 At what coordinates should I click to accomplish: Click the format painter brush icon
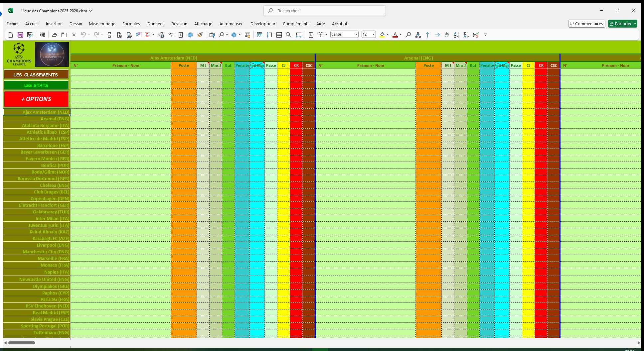200,35
